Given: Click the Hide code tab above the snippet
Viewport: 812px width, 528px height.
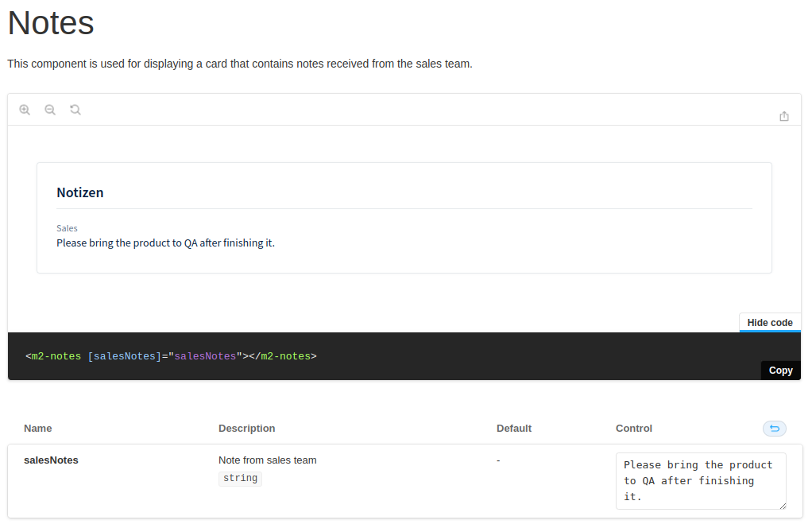Looking at the screenshot, I should point(769,322).
